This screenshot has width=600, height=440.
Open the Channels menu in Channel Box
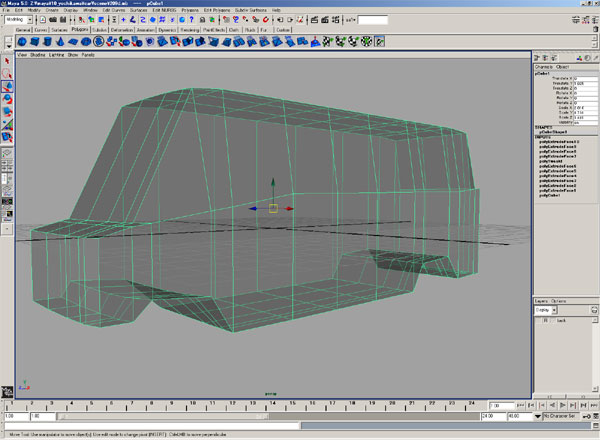click(x=543, y=67)
